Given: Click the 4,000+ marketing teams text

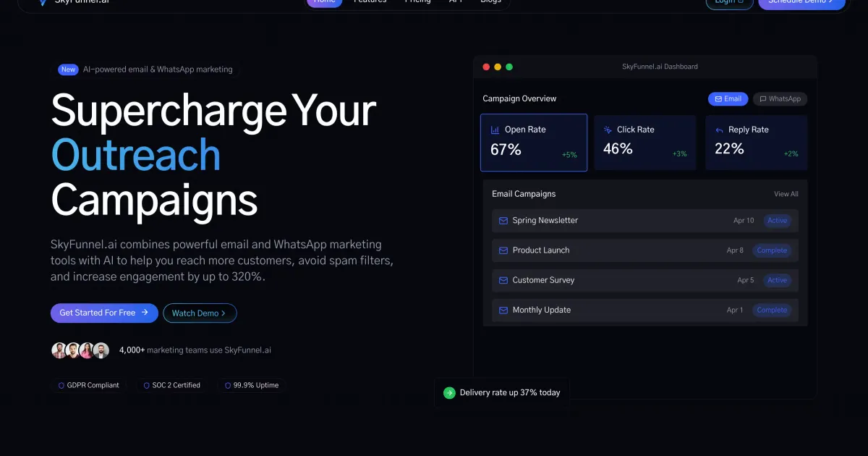Looking at the screenshot, I should pyautogui.click(x=195, y=350).
